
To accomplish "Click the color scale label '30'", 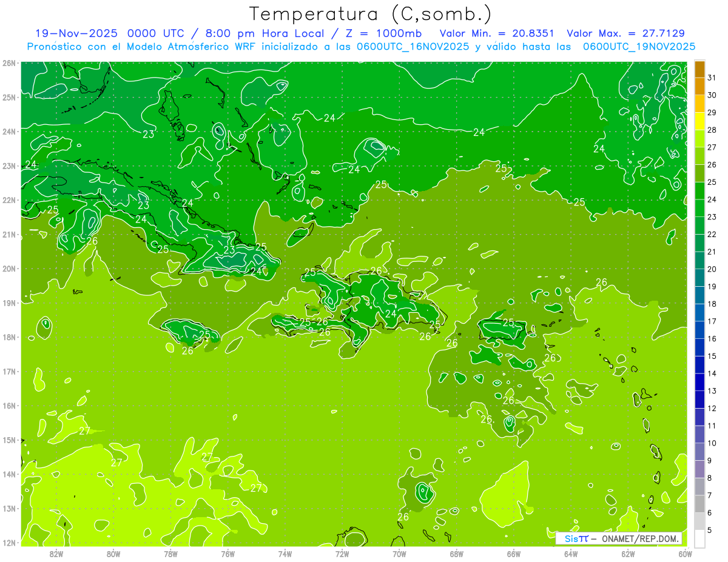I will click(x=712, y=95).
